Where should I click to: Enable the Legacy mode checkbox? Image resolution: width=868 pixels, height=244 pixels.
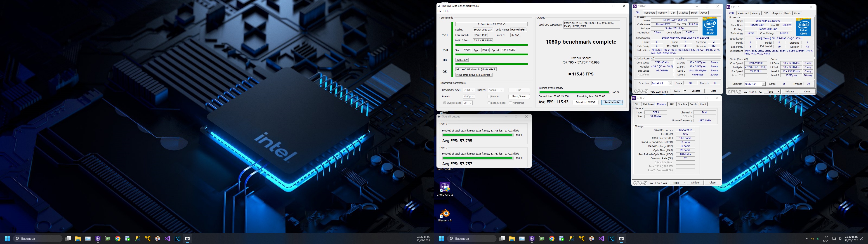coord(489,103)
